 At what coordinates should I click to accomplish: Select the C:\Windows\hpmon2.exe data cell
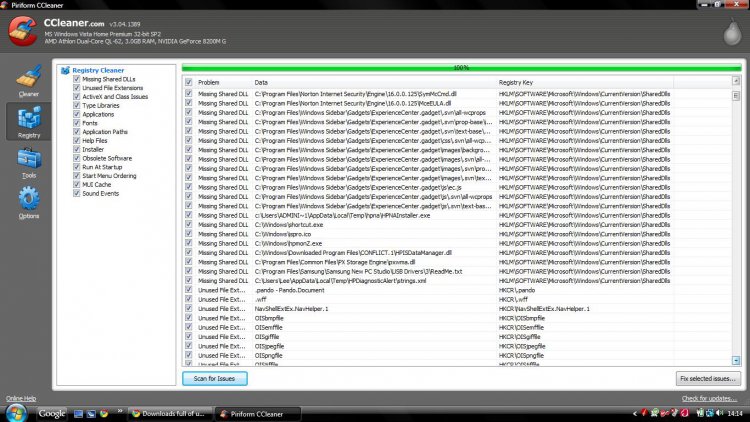[288, 243]
